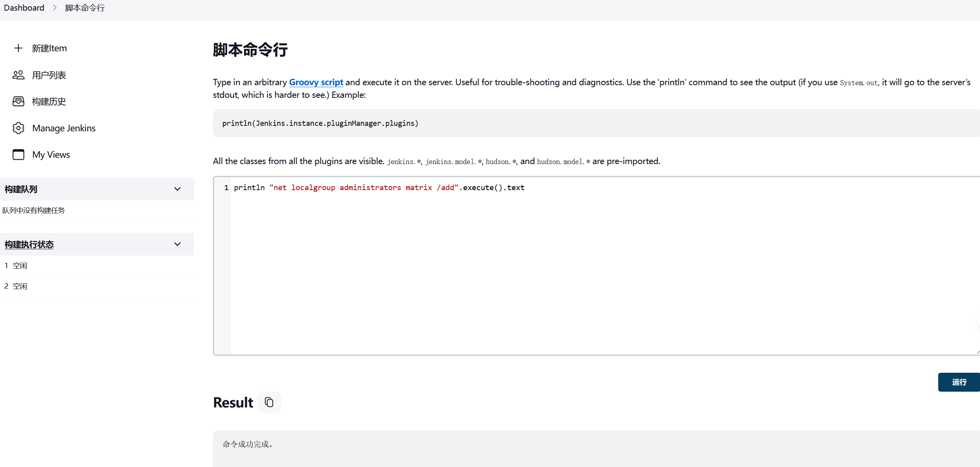Select Manage Jenkins in the sidebar
Screen dimensions: 980x467
[x=64, y=128]
